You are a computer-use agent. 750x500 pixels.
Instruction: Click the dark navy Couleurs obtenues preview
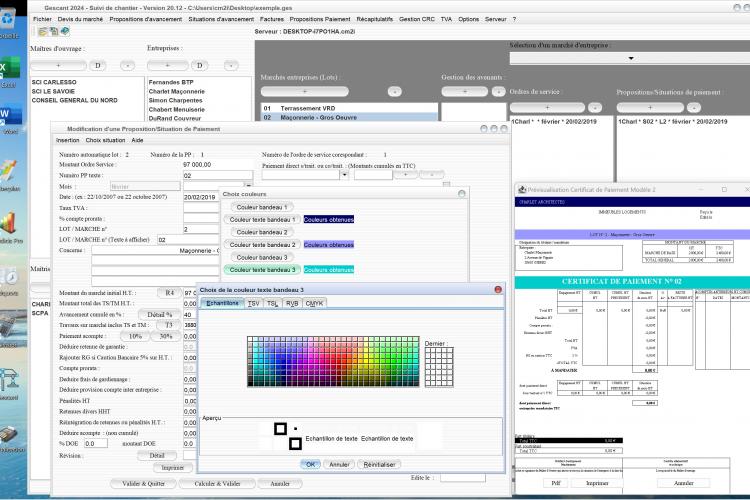tap(329, 219)
